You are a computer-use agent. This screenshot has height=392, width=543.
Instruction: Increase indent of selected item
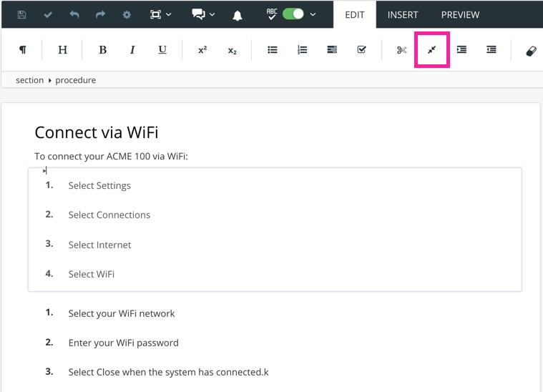click(x=461, y=49)
